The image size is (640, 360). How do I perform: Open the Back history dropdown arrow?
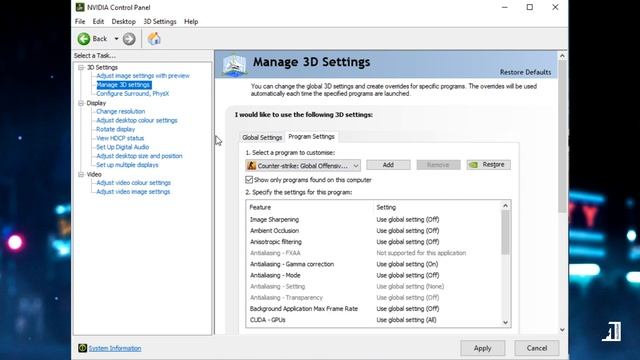116,39
